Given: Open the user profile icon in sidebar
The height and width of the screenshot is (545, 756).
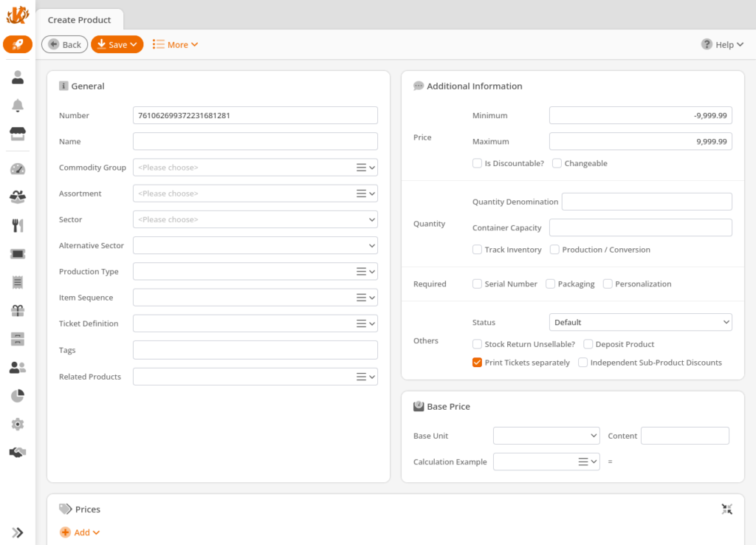Looking at the screenshot, I should 18,77.
